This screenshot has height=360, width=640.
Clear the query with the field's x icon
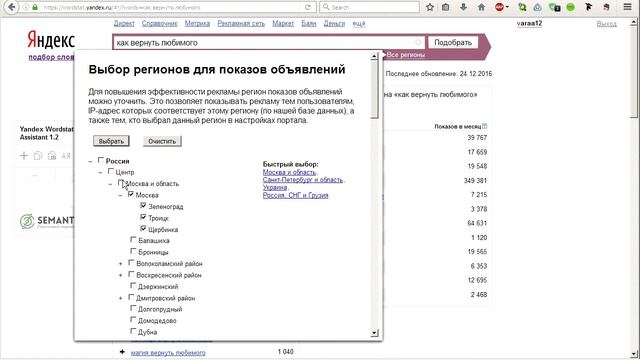pyautogui.click(x=418, y=42)
